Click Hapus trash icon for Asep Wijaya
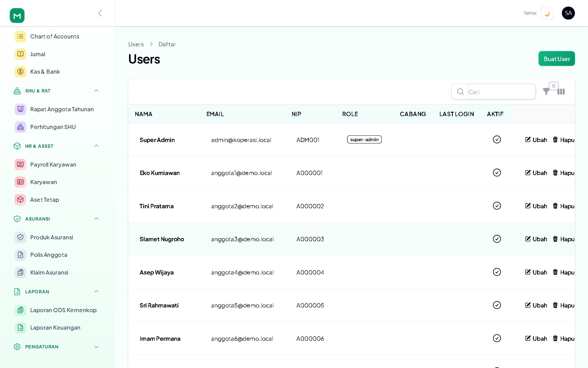Image resolution: width=588 pixels, height=368 pixels. click(x=555, y=272)
